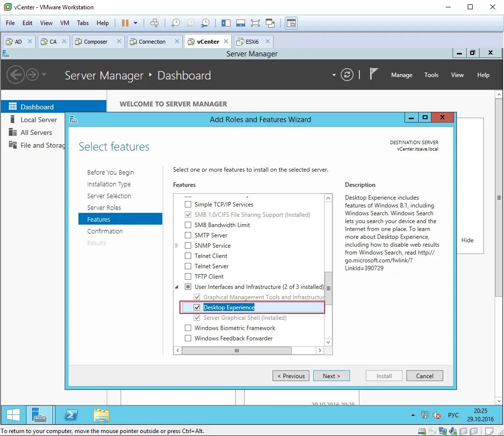
Task: Toggle the console view icon
Action: (x=291, y=23)
